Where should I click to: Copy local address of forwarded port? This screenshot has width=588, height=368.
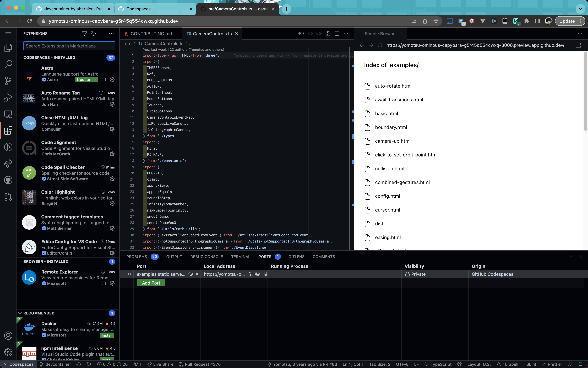[x=250, y=274]
